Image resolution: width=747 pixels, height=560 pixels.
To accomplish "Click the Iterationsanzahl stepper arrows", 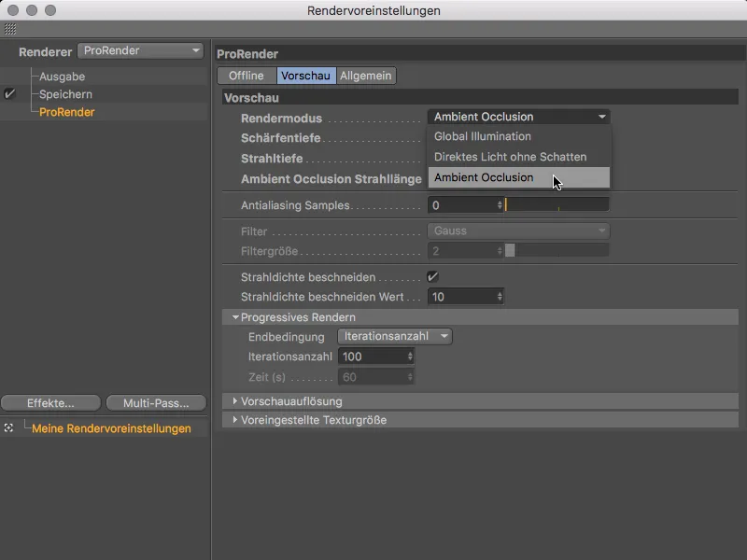I will [410, 357].
